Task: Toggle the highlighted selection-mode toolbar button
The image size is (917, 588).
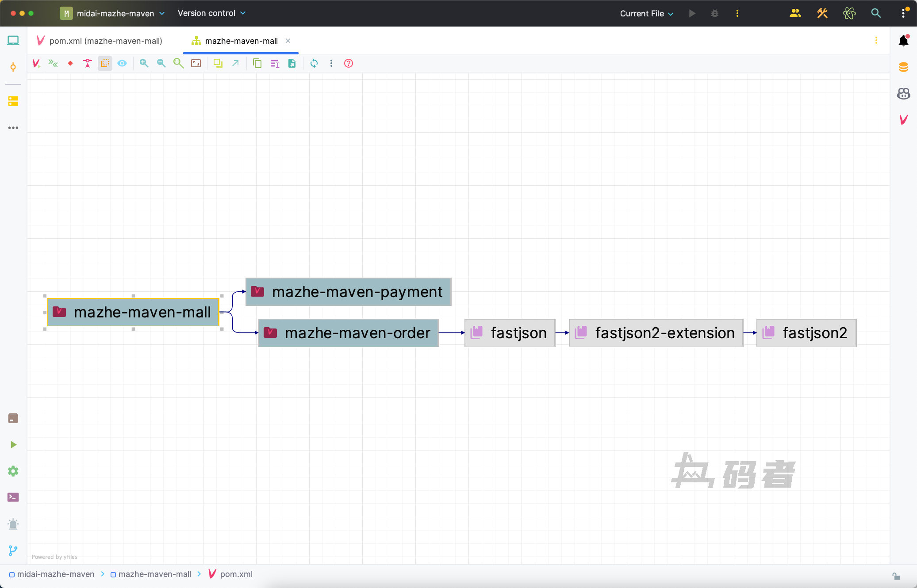Action: [x=105, y=63]
